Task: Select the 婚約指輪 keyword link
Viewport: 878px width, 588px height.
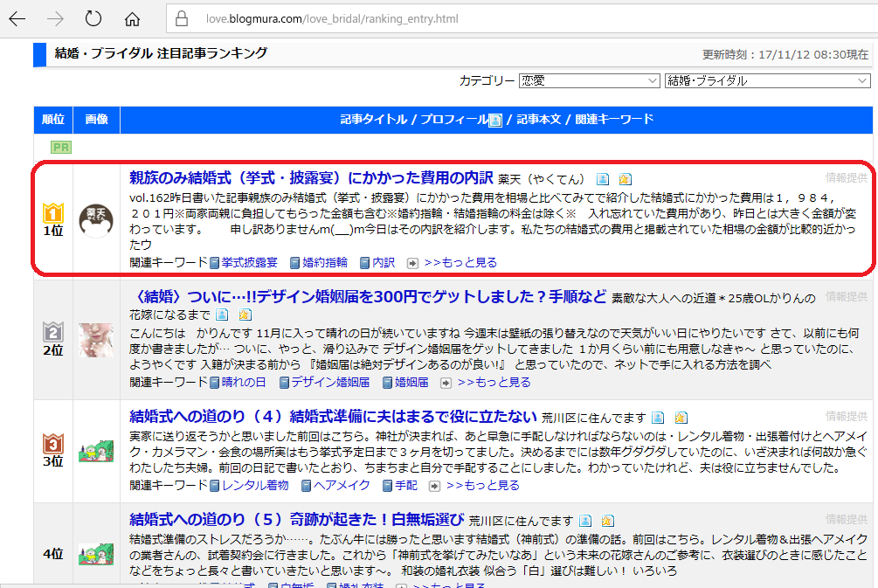Action: point(325,263)
